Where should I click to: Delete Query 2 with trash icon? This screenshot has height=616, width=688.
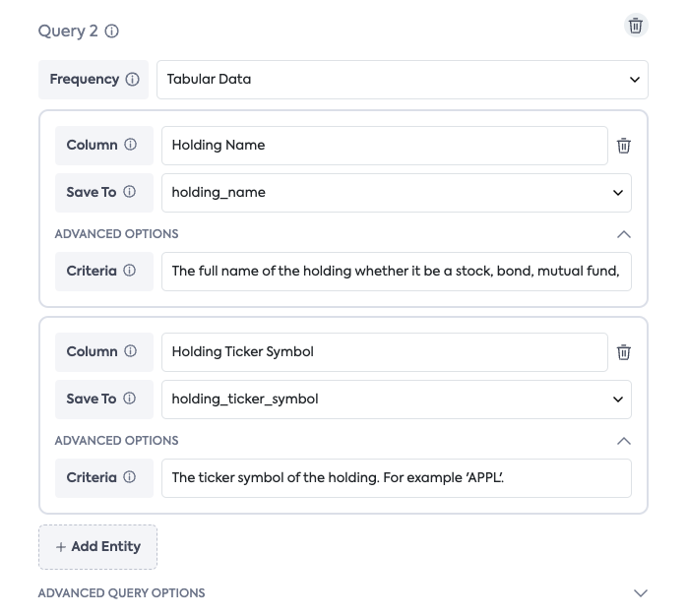(x=636, y=27)
